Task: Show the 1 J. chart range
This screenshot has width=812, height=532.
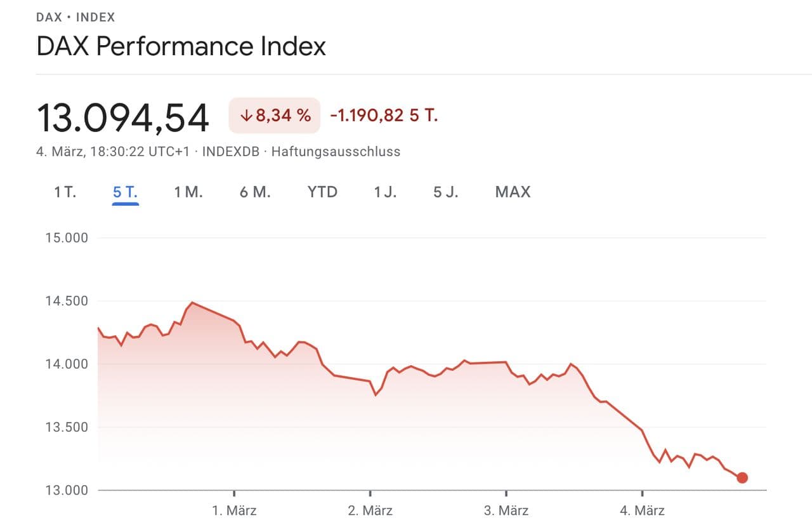Action: tap(385, 192)
